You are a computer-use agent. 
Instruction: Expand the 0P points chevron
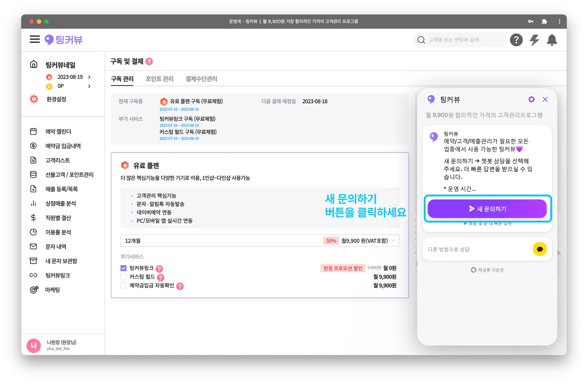(x=89, y=86)
